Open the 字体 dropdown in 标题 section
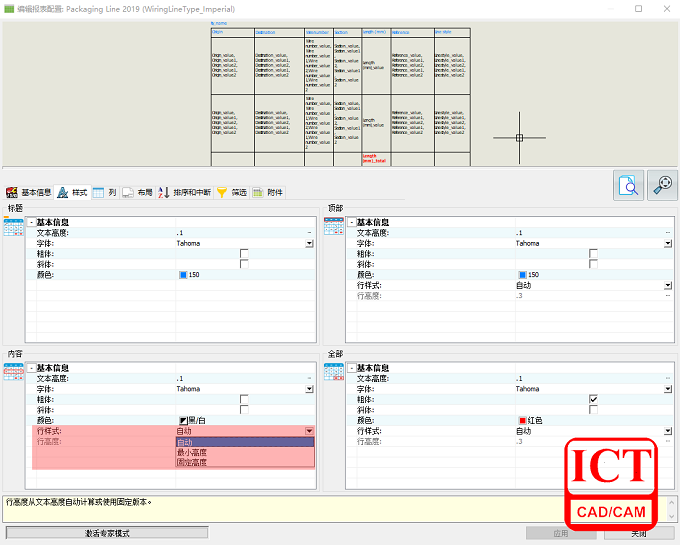 point(309,244)
